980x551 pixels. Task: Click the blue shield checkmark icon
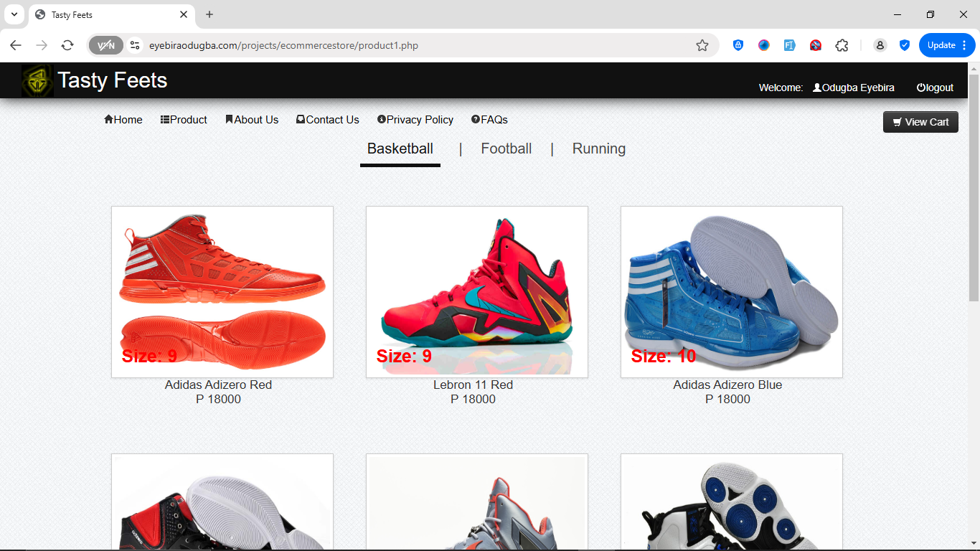(905, 45)
